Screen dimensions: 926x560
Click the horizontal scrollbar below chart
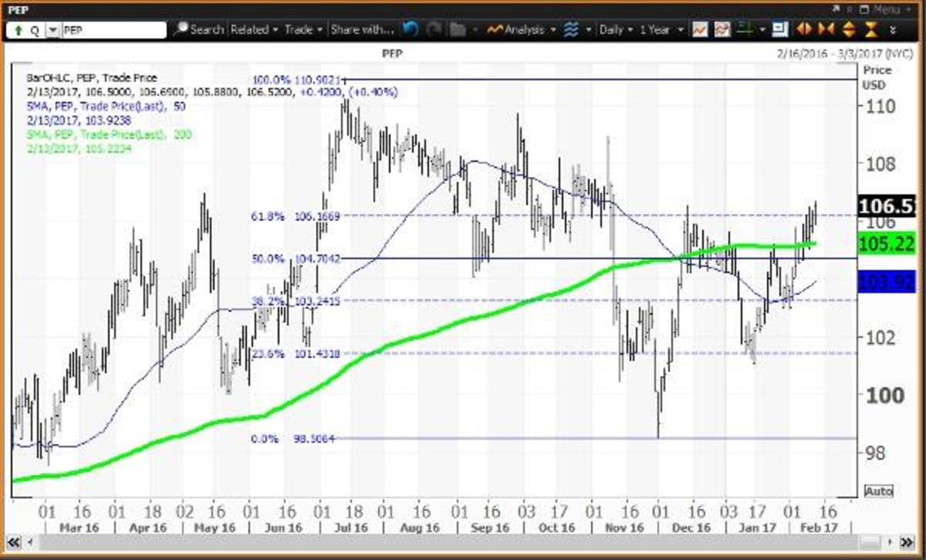click(462, 543)
